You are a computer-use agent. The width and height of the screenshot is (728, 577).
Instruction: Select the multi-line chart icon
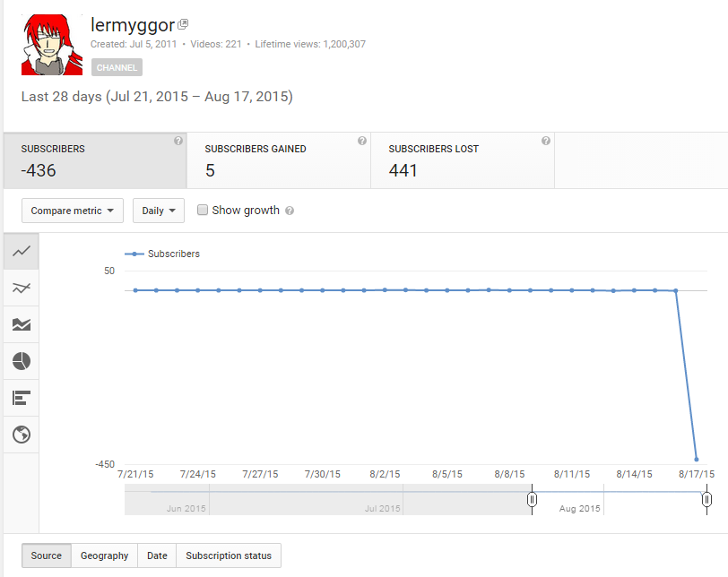point(22,288)
